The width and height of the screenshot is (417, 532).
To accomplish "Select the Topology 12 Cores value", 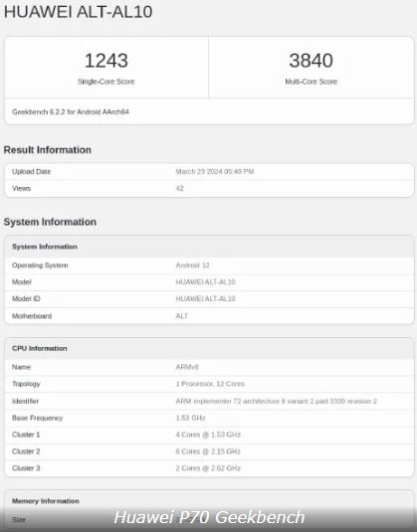I will coord(210,384).
